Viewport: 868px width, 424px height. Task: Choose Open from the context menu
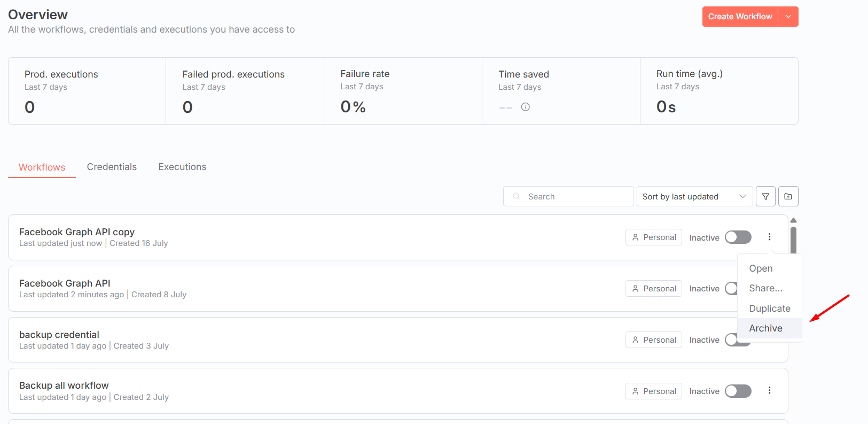(769, 268)
